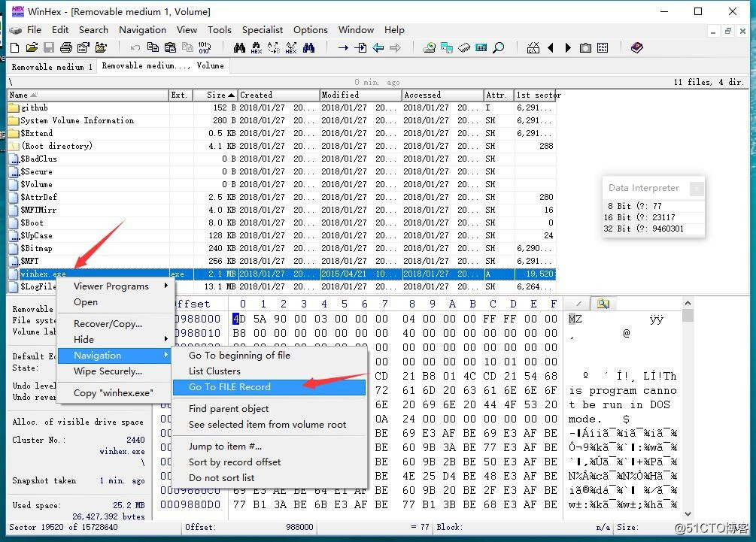Click the Paste clipboard toolbar icon
Image resolution: width=756 pixels, height=542 pixels.
[x=170, y=47]
